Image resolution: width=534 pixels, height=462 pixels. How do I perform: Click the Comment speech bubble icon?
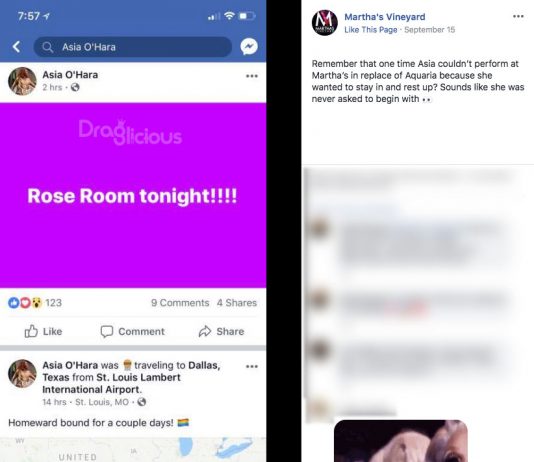tap(107, 331)
